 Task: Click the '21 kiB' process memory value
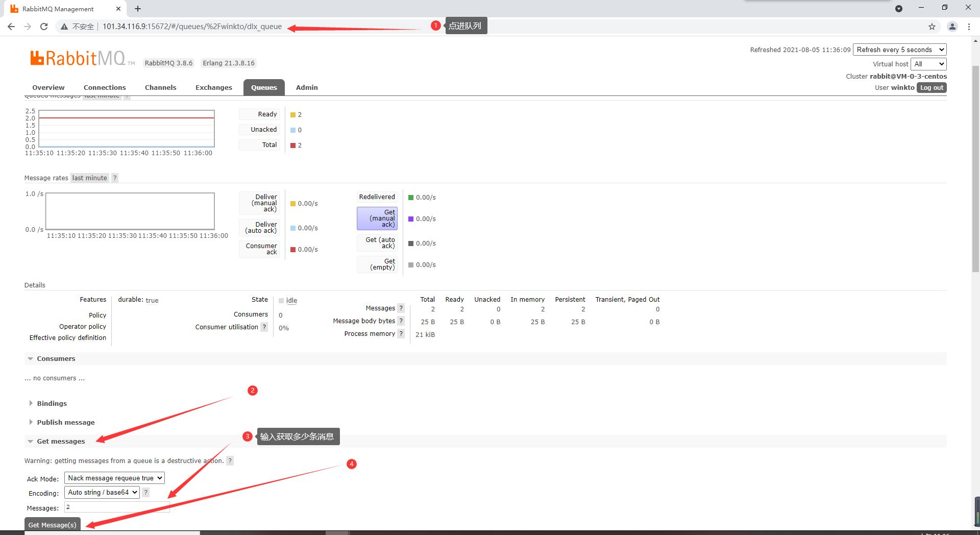425,335
